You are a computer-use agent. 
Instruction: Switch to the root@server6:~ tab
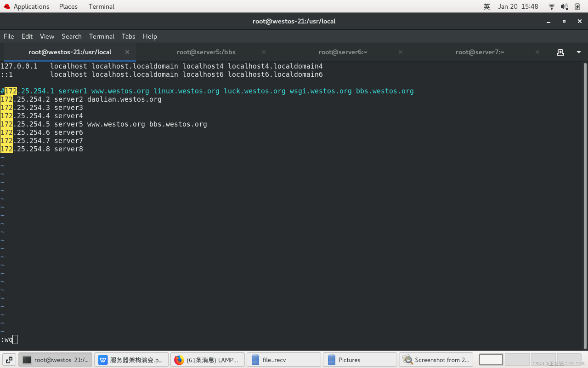[343, 52]
